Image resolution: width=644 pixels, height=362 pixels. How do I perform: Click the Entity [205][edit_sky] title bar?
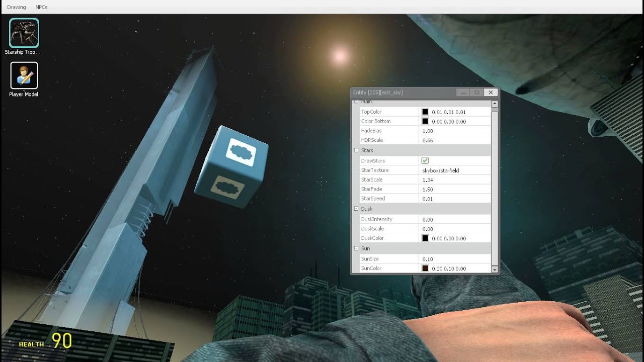click(404, 93)
